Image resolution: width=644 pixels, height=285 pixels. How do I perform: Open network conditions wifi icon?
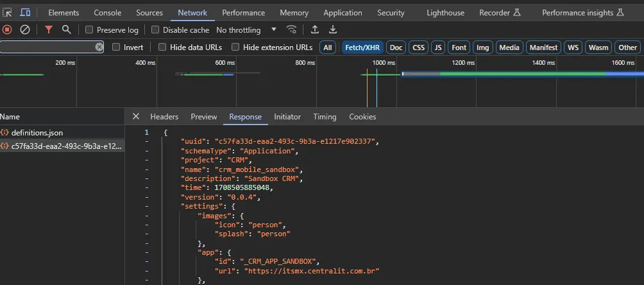tap(292, 30)
